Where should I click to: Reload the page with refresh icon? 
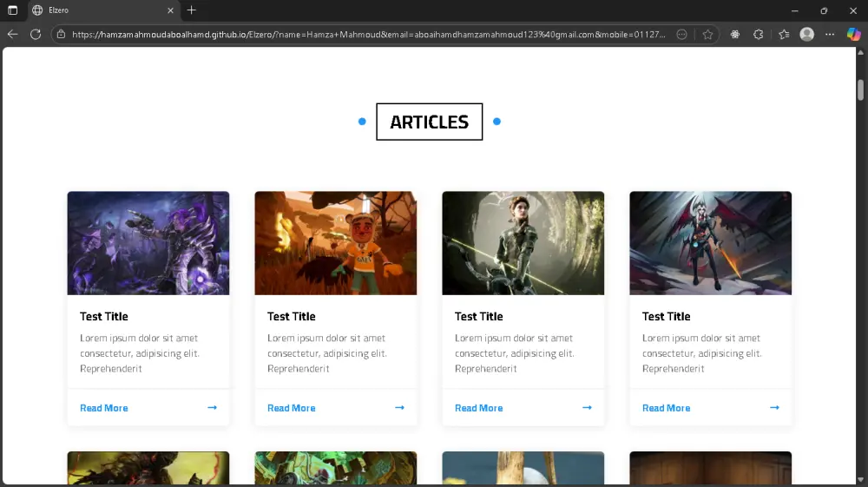pyautogui.click(x=36, y=35)
